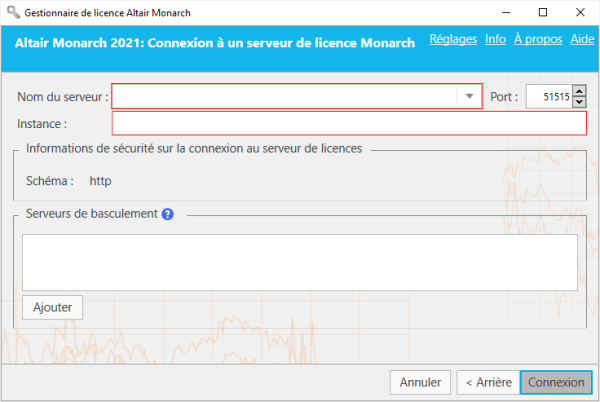Image resolution: width=600 pixels, height=402 pixels.
Task: Go back using the Arrière button
Action: pyautogui.click(x=486, y=382)
